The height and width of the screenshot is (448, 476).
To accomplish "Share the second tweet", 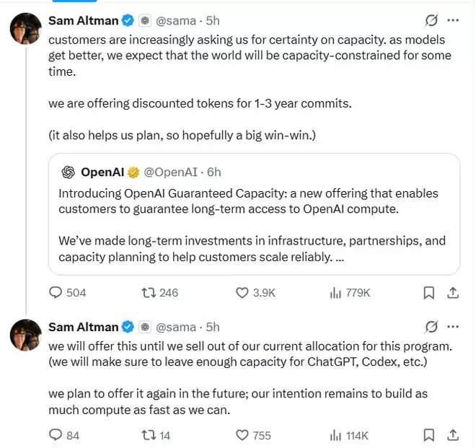I will (453, 435).
